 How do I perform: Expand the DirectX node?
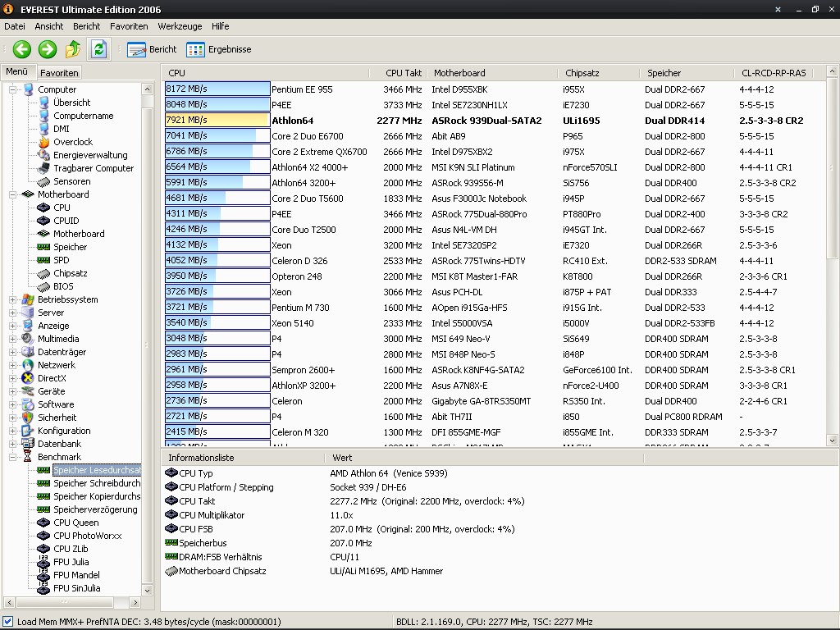12,378
